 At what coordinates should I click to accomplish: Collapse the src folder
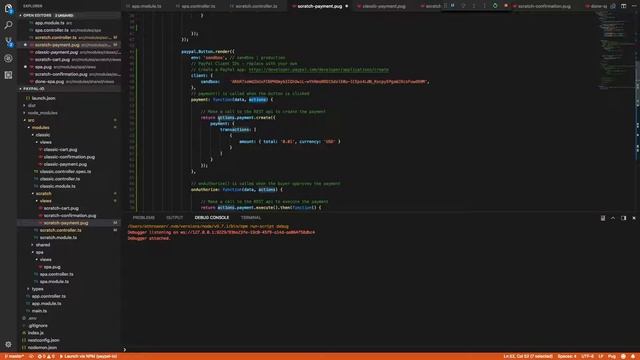(31, 120)
